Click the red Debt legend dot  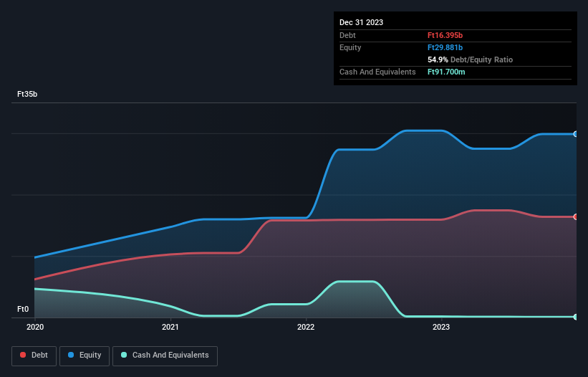coord(23,355)
